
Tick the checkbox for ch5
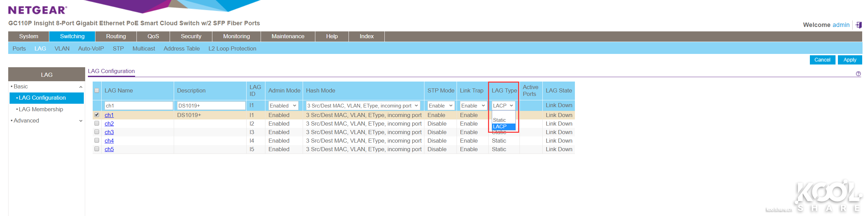[x=97, y=149]
